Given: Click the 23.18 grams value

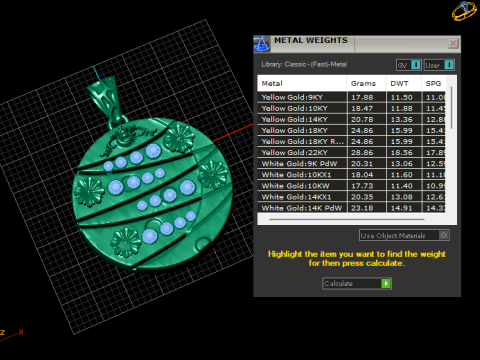Looking at the screenshot, I should pos(362,208).
